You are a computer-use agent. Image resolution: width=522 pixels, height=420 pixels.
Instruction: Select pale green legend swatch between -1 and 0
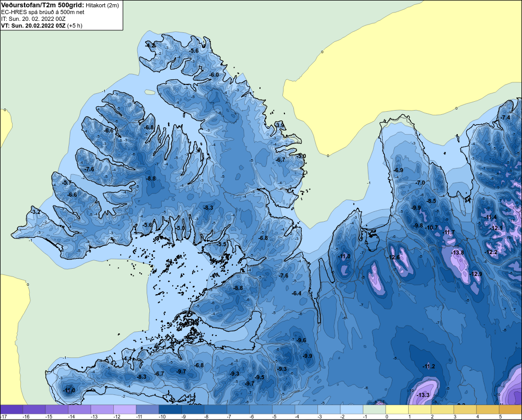(x=374, y=410)
